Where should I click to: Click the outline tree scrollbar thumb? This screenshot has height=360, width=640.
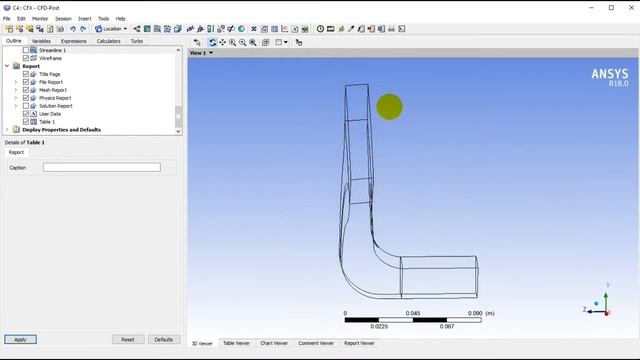click(x=178, y=116)
